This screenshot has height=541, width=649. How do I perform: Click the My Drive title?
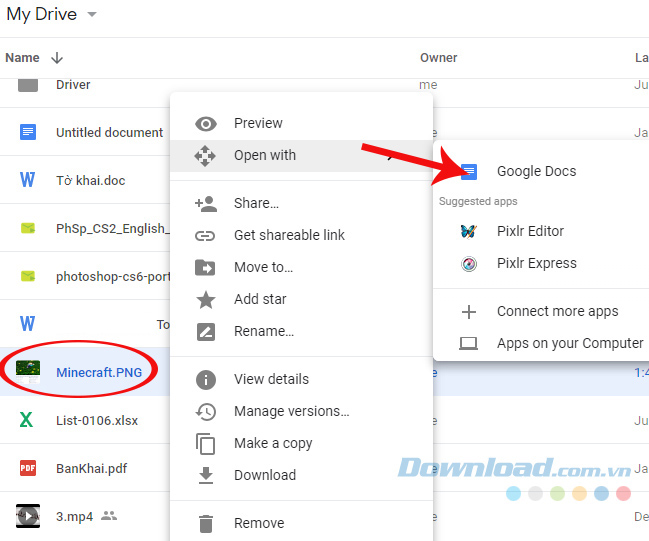pyautogui.click(x=42, y=14)
